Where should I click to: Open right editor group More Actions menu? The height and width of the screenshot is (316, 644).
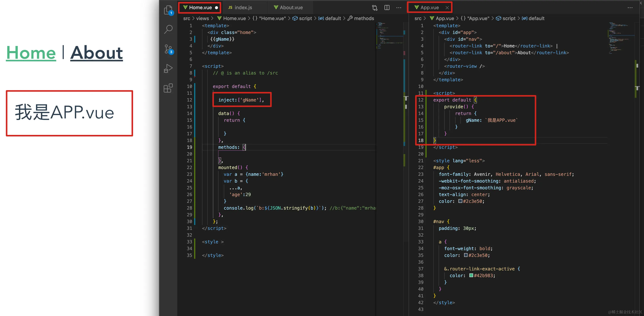tap(630, 8)
